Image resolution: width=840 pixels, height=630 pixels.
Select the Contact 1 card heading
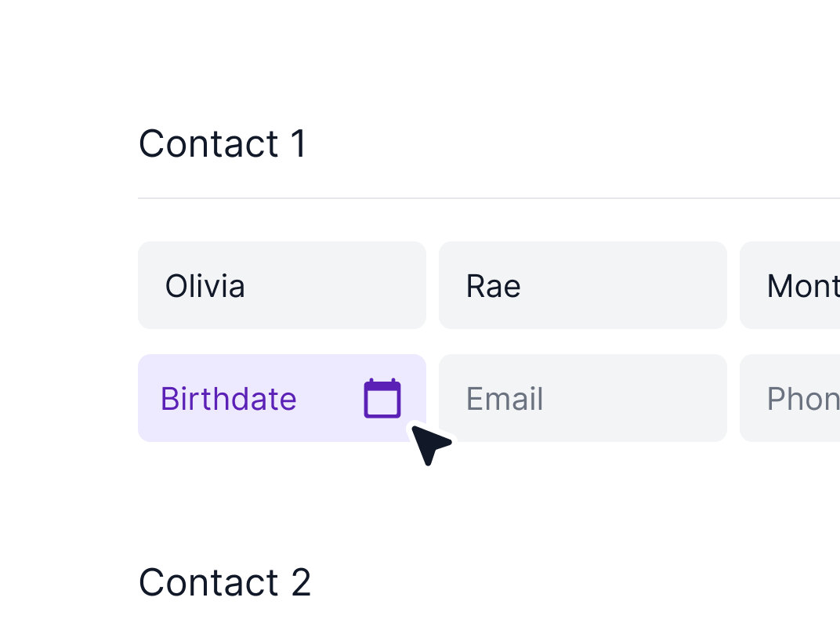pyautogui.click(x=222, y=143)
